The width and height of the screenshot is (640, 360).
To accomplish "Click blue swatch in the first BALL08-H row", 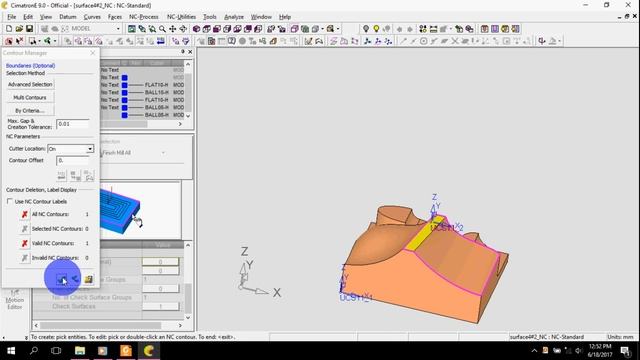I will click(x=124, y=107).
